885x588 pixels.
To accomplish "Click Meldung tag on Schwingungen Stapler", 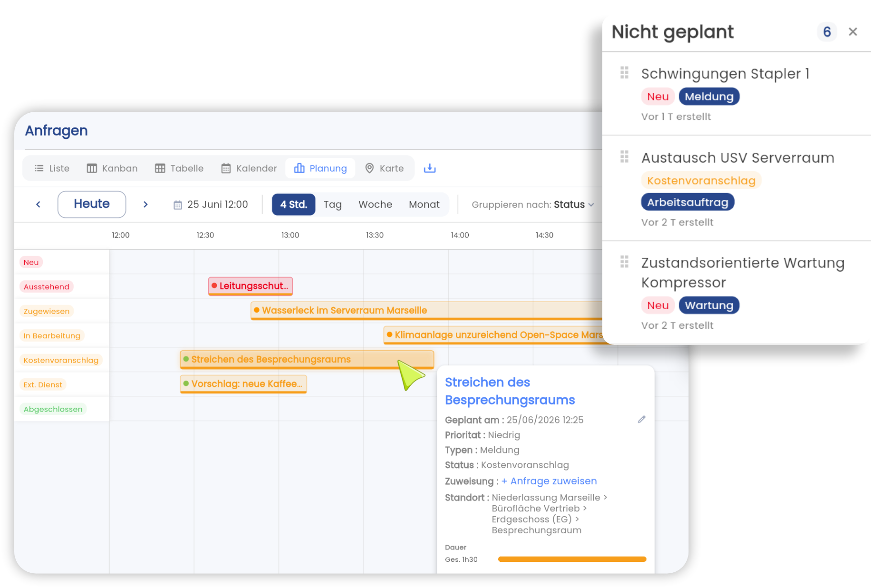I will click(x=709, y=97).
